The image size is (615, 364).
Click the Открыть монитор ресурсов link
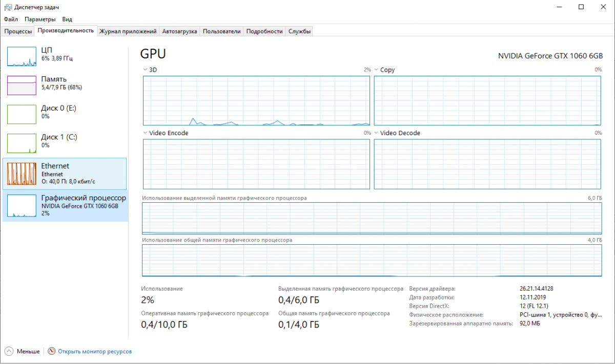pyautogui.click(x=95, y=352)
